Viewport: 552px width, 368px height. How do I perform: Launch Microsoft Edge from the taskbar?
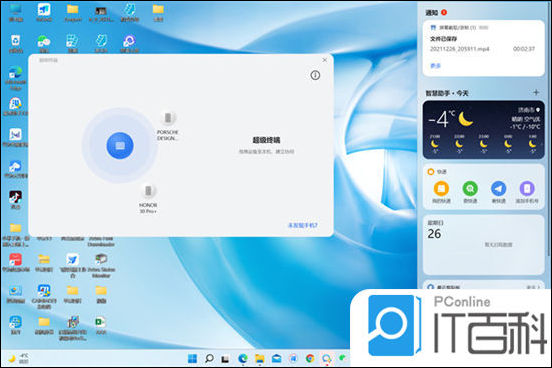pos(243,358)
